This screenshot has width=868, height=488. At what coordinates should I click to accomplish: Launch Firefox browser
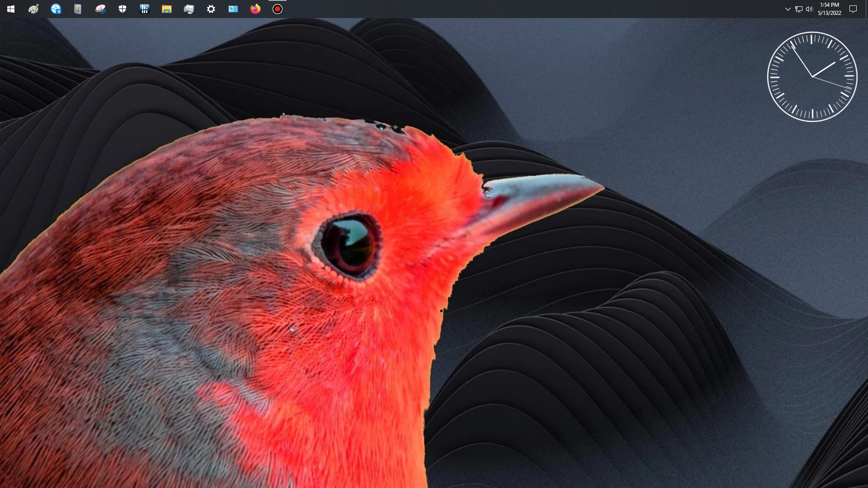[255, 9]
